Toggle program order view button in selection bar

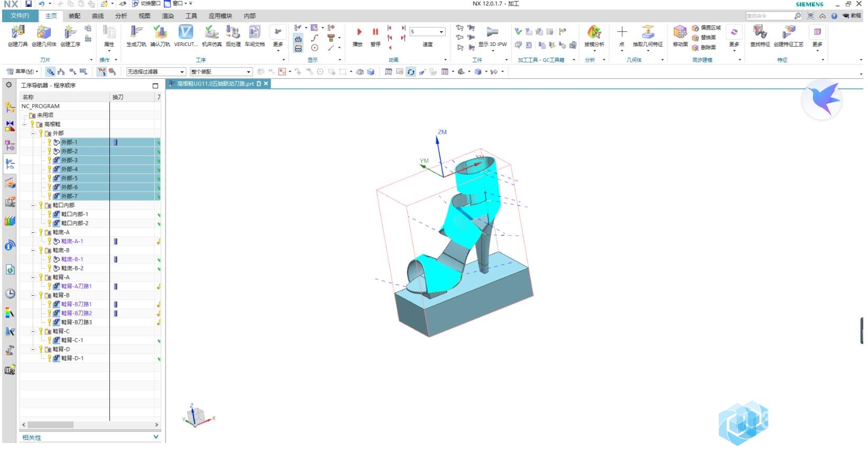coord(50,71)
